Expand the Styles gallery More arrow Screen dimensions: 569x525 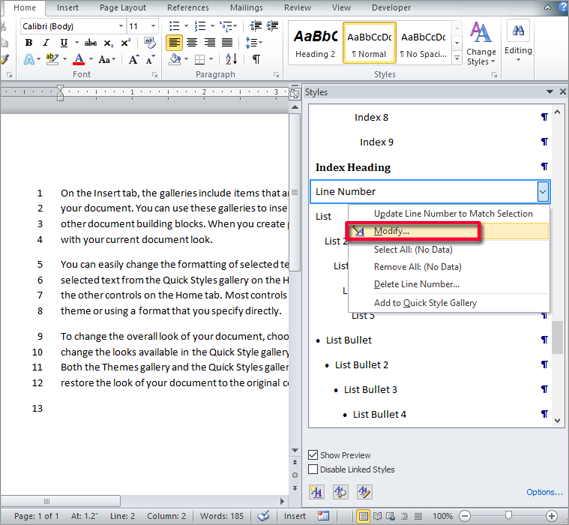[x=457, y=58]
